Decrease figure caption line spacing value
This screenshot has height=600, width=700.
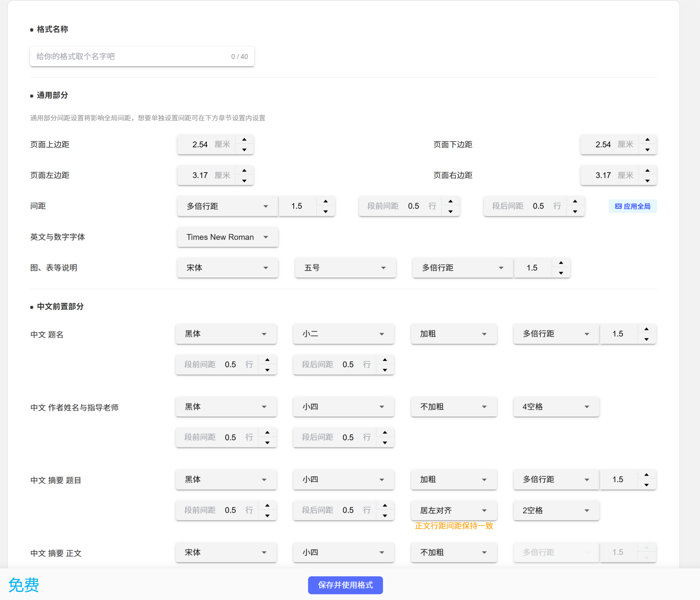pos(561,273)
